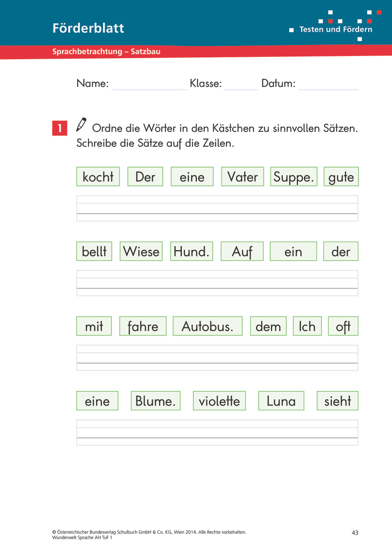The image size is (392, 555).
Task: Select the word box 'fahre'
Action: pos(143,326)
